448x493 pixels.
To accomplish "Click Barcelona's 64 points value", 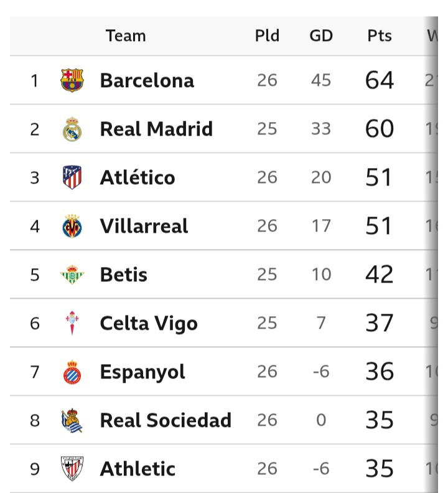I will point(380,80).
